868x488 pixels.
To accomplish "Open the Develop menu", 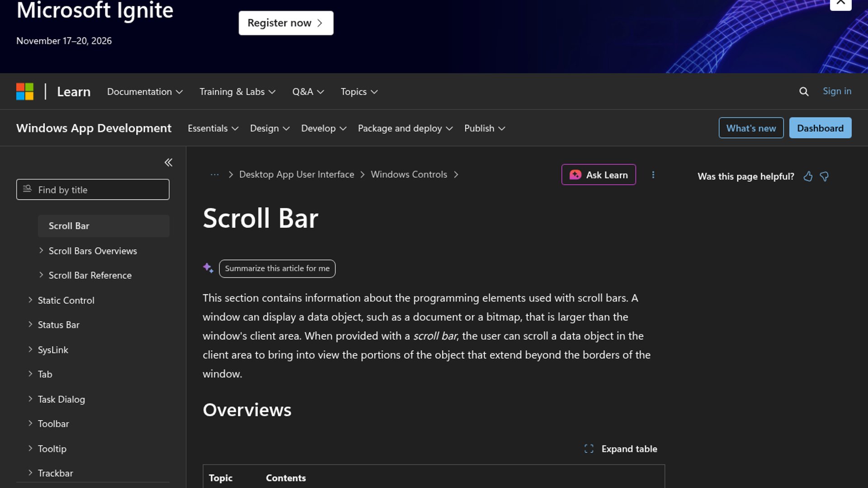I will 324,128.
